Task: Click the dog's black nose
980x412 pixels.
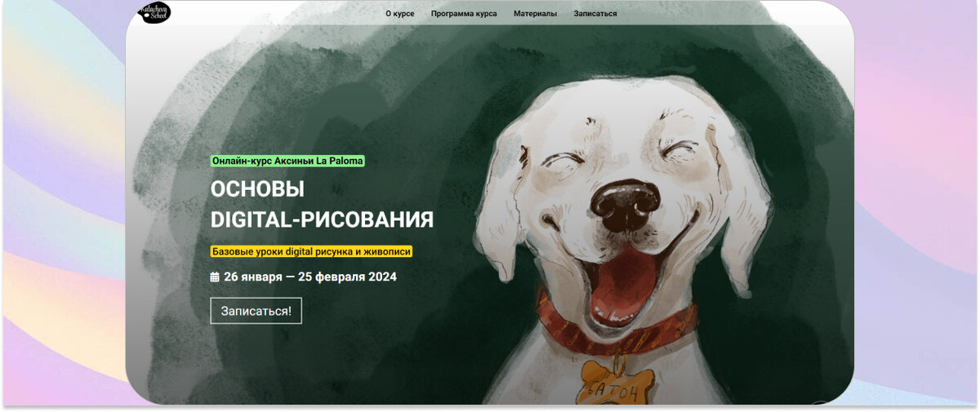Action: (626, 202)
